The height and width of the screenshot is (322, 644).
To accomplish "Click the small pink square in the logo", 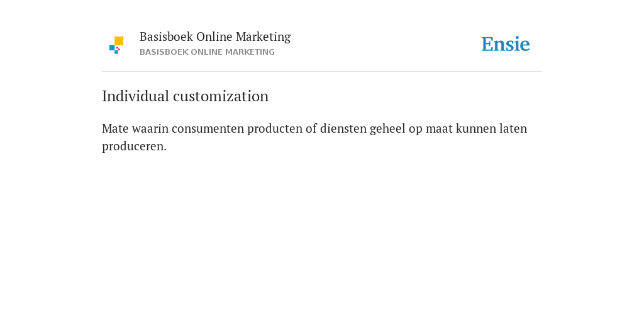I will click(x=118, y=48).
